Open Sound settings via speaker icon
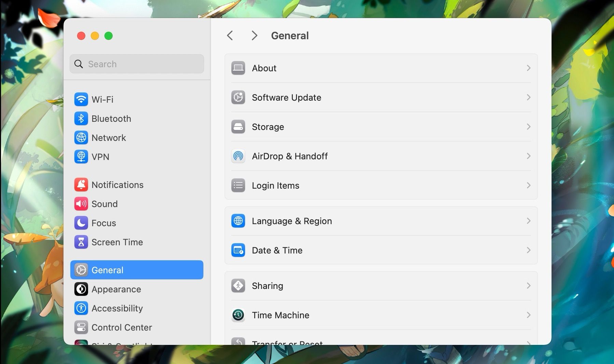The image size is (614, 364). point(81,204)
